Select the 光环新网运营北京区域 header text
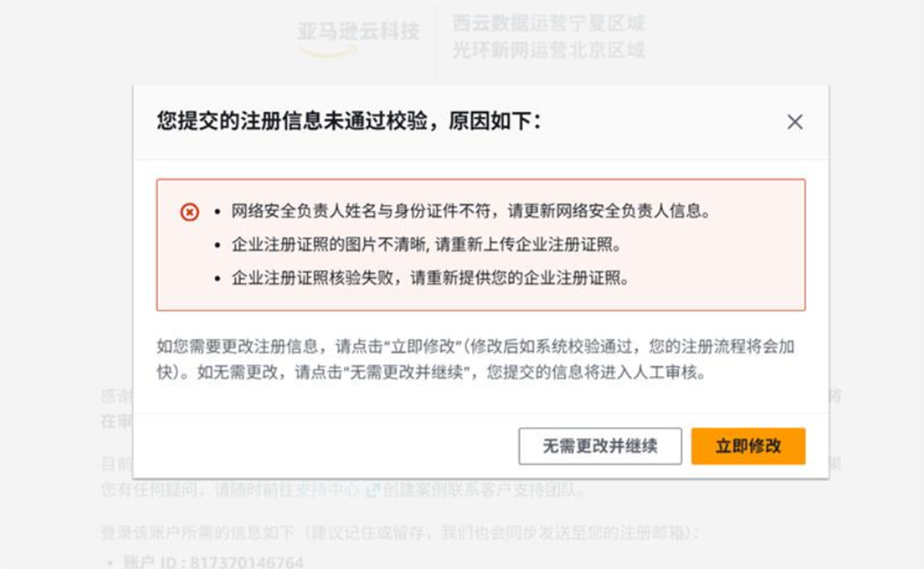Viewport: 924px width, 569px height. (x=549, y=51)
